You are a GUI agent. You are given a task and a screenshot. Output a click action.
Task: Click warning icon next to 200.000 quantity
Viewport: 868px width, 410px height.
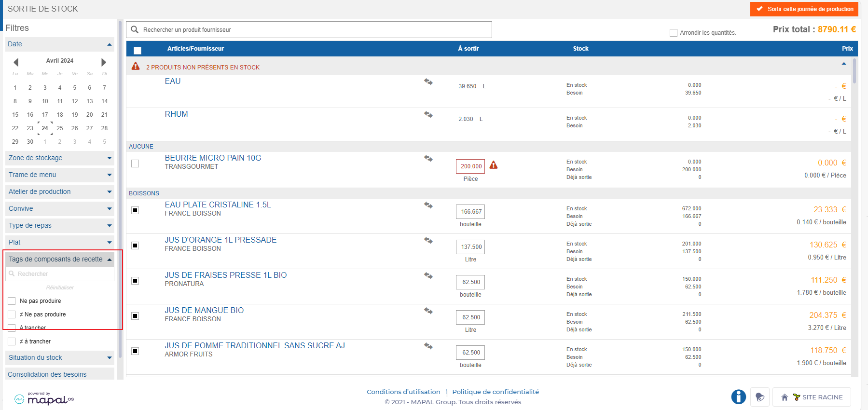[493, 165]
